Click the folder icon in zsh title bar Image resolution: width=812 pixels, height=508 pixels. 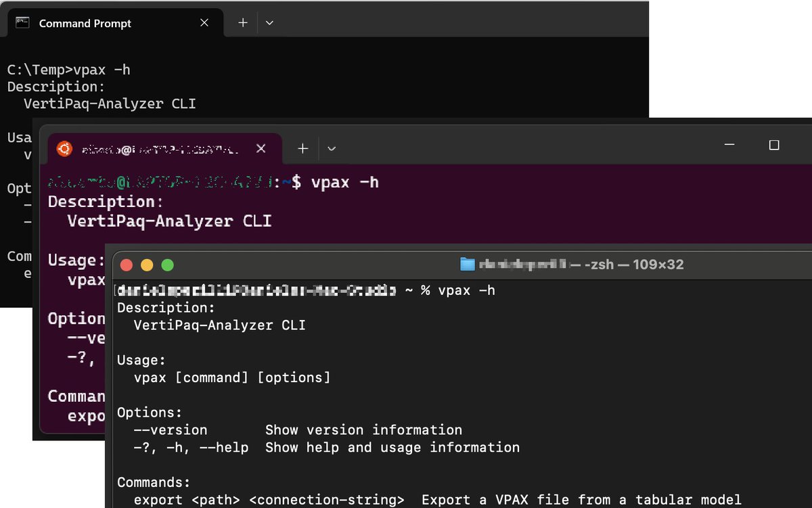467,264
